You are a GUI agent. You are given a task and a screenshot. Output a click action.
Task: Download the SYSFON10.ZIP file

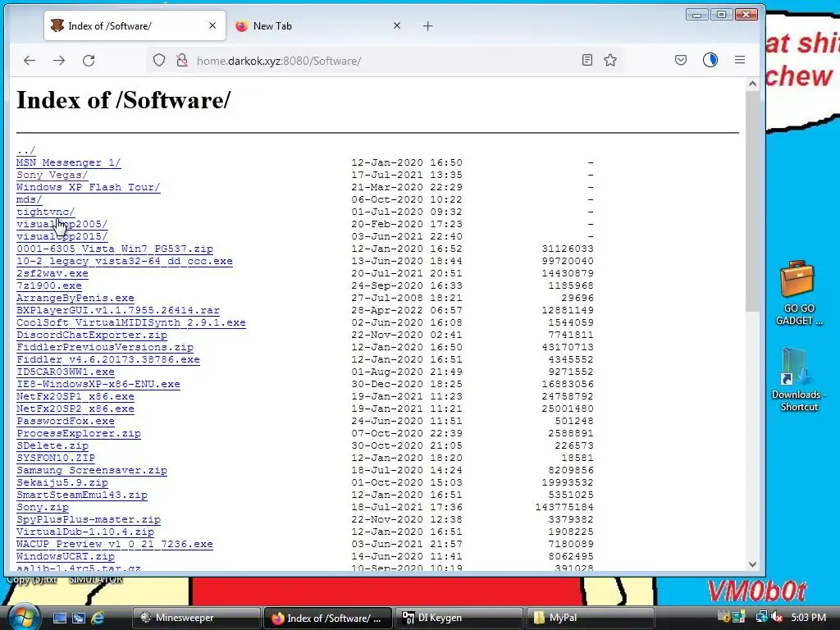point(56,458)
